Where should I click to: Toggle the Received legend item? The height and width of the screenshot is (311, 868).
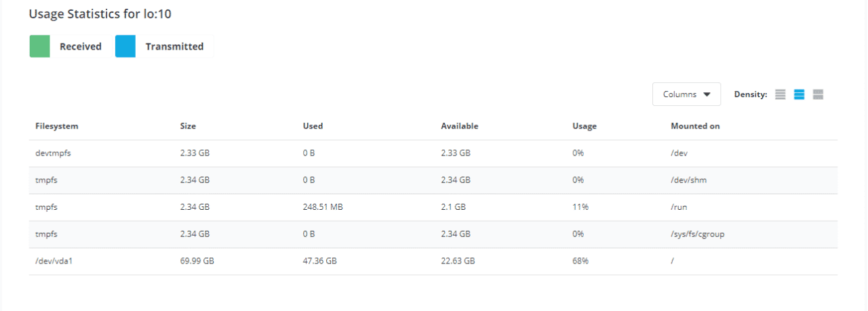(x=80, y=46)
